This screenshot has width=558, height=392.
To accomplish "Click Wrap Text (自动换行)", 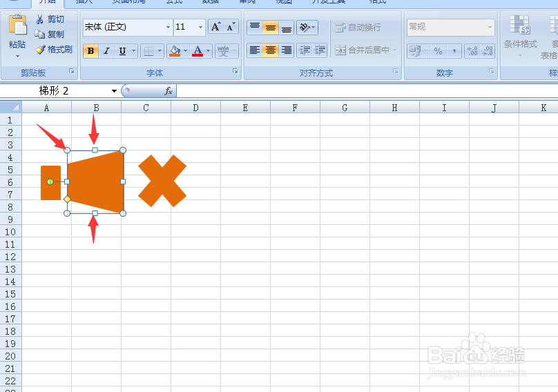I will pos(358,28).
